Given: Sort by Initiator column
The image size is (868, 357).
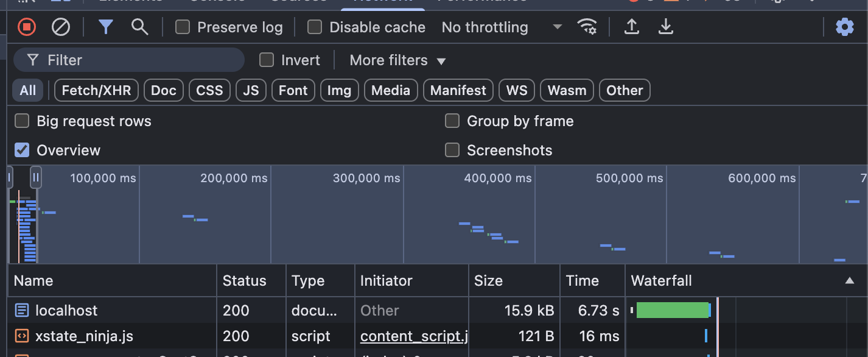Looking at the screenshot, I should [411, 281].
